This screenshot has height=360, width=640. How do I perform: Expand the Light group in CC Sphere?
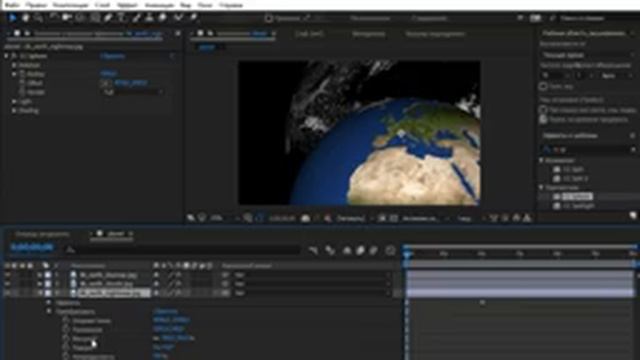(14, 101)
